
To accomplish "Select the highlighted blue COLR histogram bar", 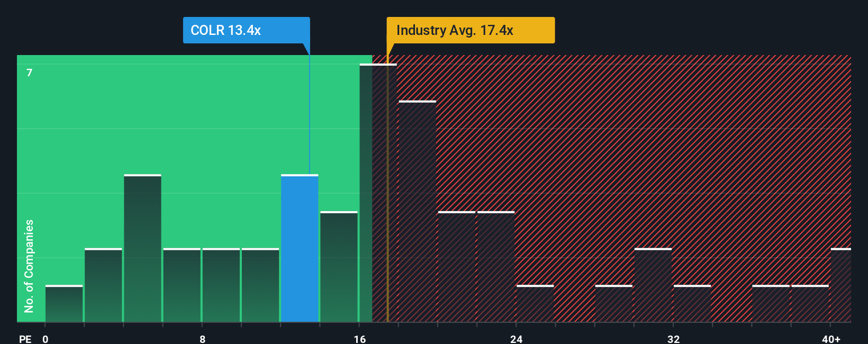I will (x=300, y=248).
